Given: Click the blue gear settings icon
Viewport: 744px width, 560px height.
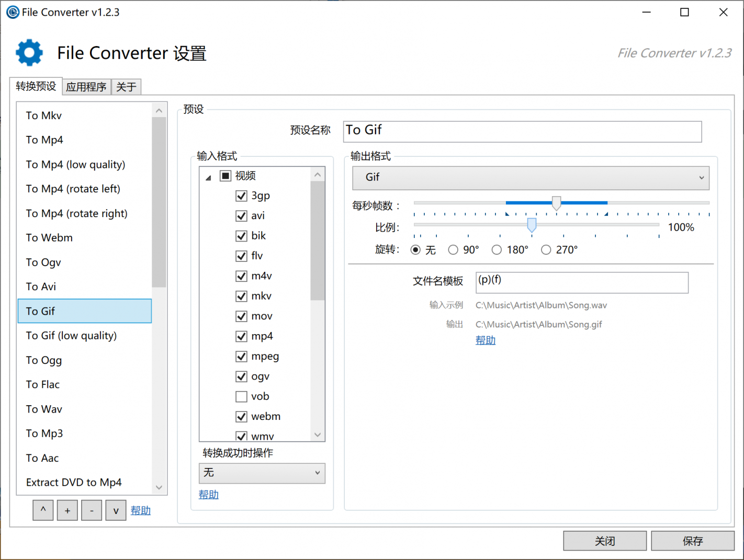Looking at the screenshot, I should pyautogui.click(x=29, y=53).
